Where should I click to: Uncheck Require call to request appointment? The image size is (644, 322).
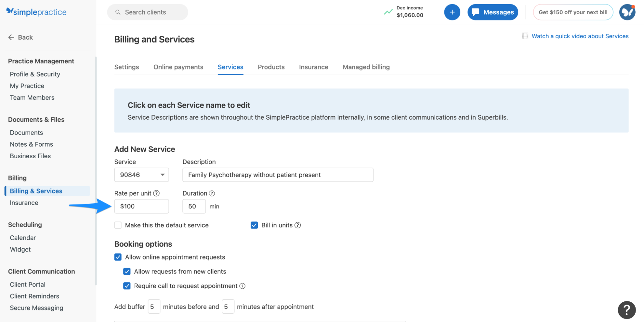point(127,286)
